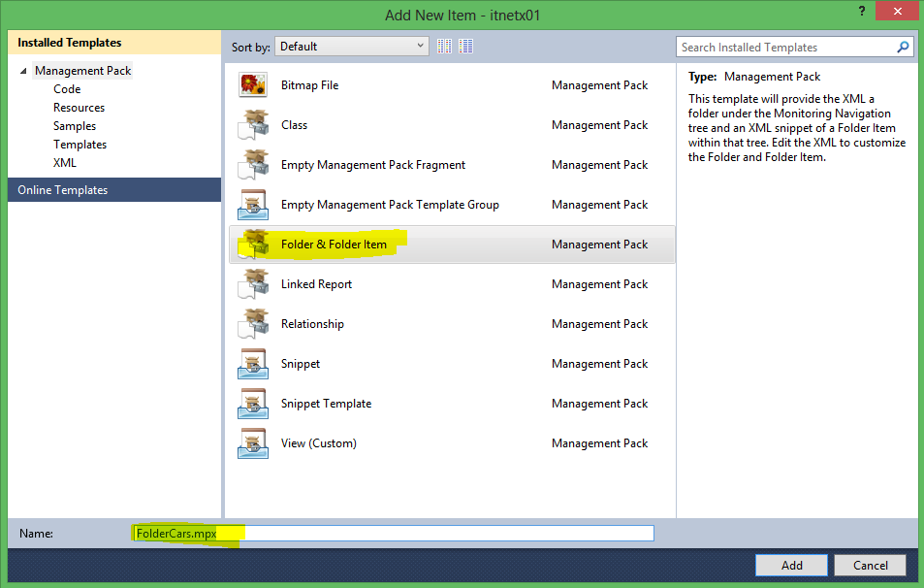Select the Class template icon
The width and height of the screenshot is (924, 588).
[253, 125]
